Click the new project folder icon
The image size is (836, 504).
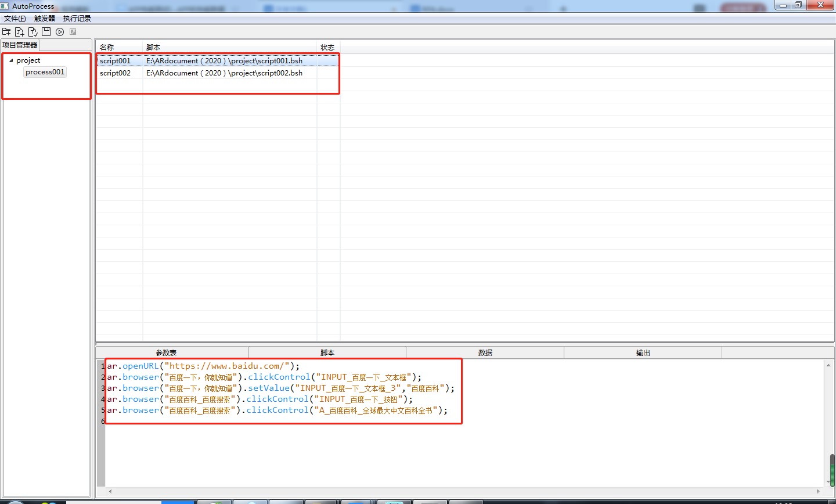pyautogui.click(x=6, y=31)
